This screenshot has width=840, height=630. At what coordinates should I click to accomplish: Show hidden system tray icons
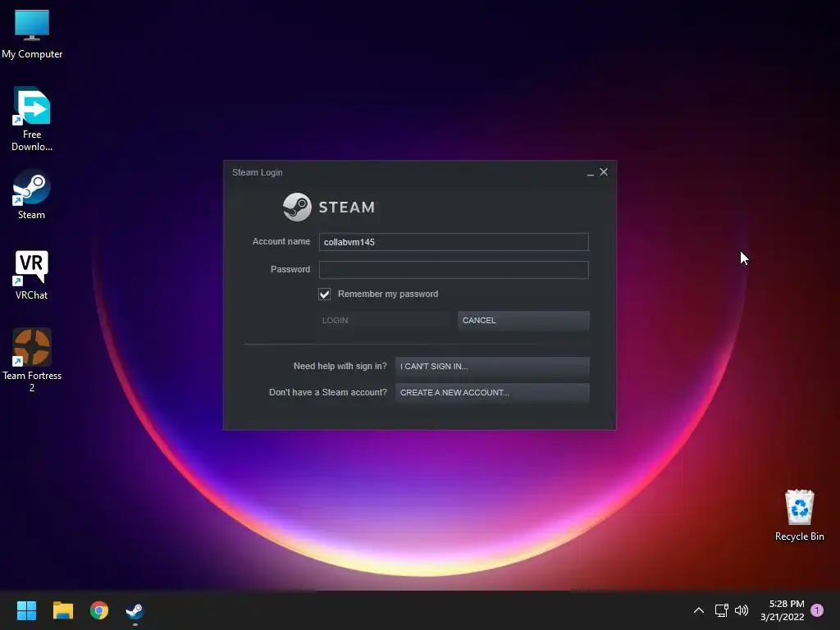(x=699, y=610)
